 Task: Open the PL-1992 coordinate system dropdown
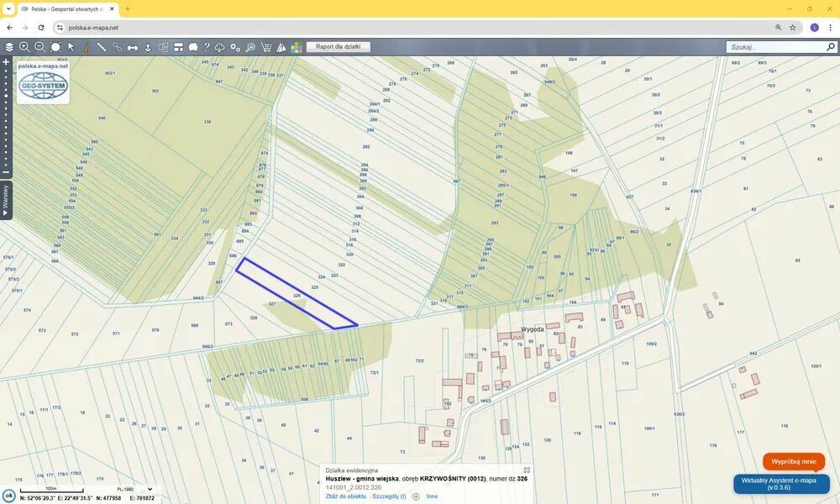pyautogui.click(x=135, y=489)
